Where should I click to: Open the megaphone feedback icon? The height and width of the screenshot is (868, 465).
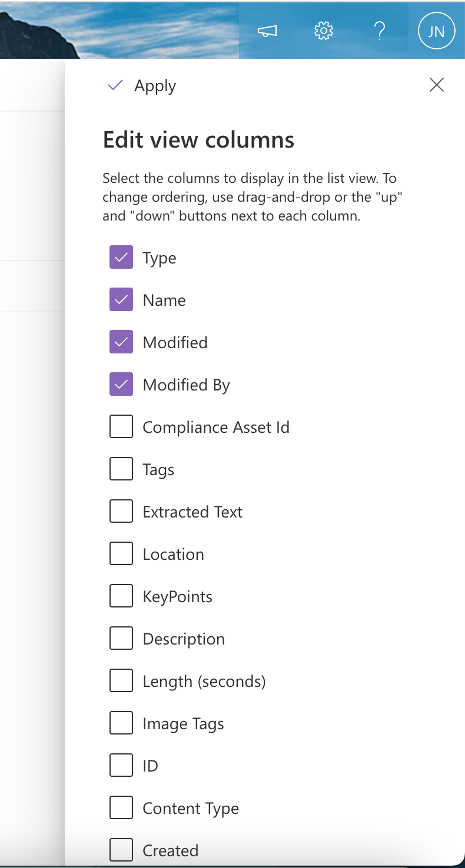(x=267, y=31)
